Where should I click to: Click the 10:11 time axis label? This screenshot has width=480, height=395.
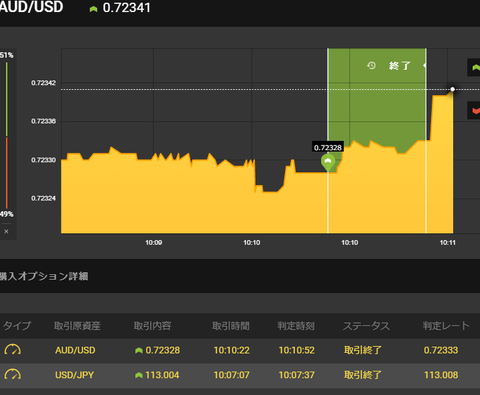pyautogui.click(x=448, y=243)
